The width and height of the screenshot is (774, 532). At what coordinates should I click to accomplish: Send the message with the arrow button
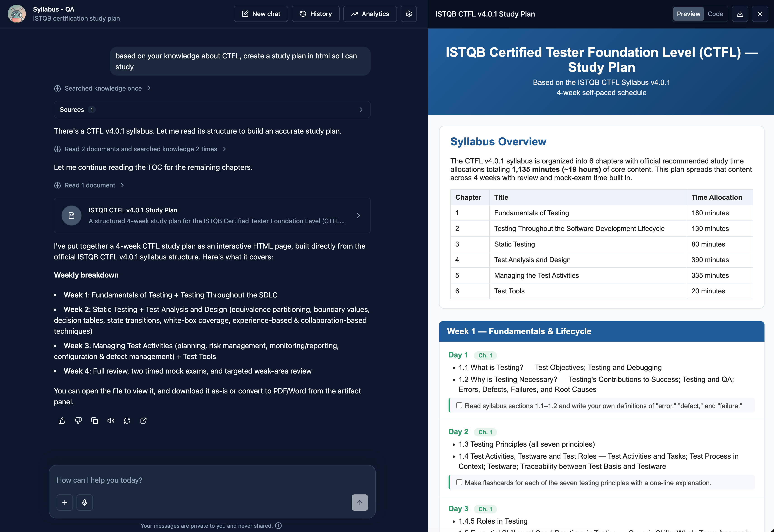pyautogui.click(x=360, y=502)
